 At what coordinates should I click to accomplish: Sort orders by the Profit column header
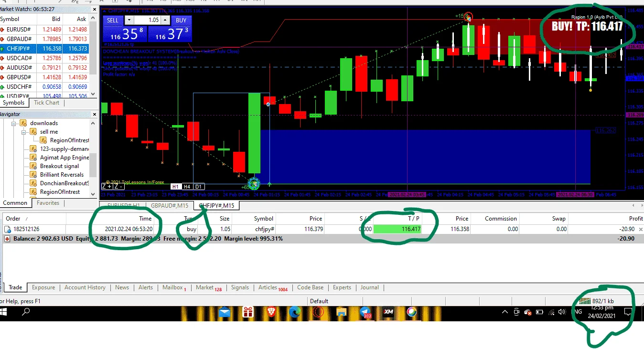coord(636,219)
